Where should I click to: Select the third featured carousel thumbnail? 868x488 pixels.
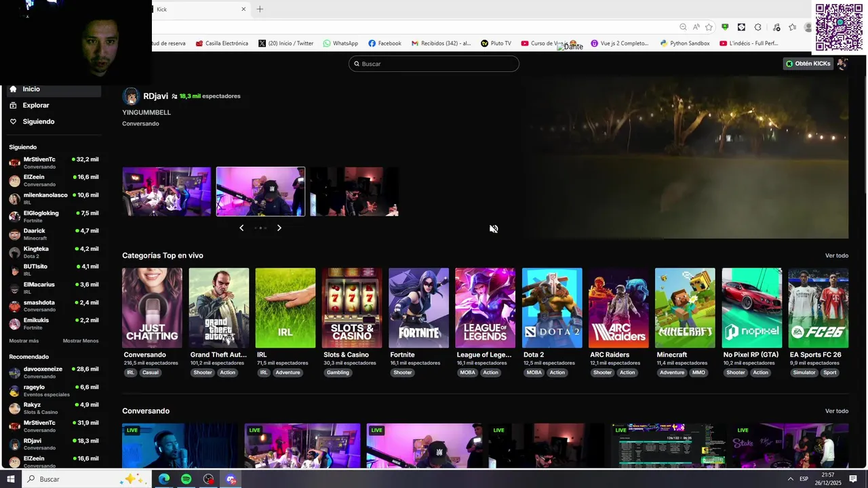(x=354, y=192)
